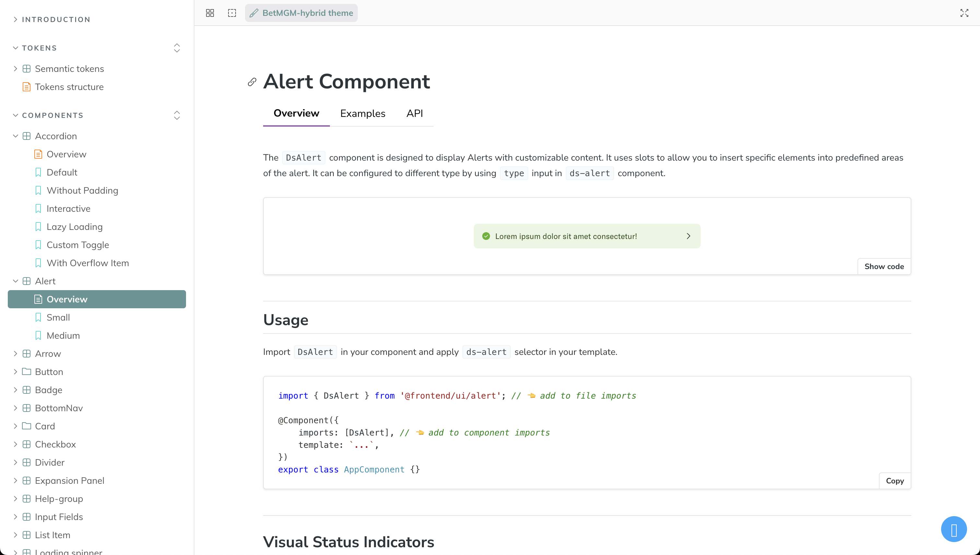Switch to the API tab
The width and height of the screenshot is (980, 555).
[x=414, y=114]
